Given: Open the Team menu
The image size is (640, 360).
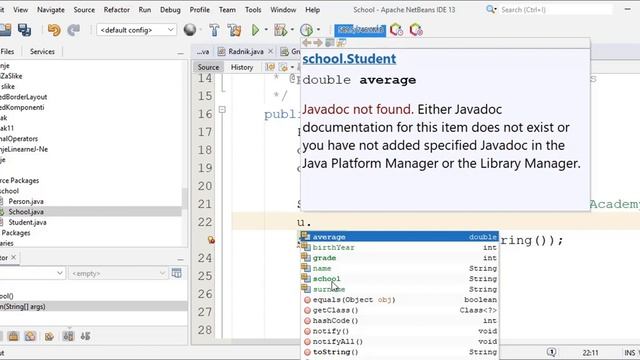Looking at the screenshot, I should 227,9.
